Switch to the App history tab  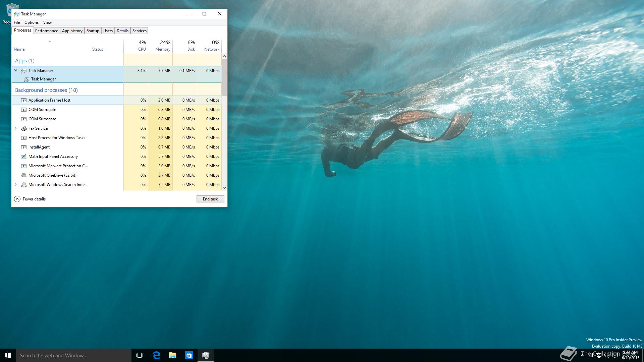coord(72,31)
